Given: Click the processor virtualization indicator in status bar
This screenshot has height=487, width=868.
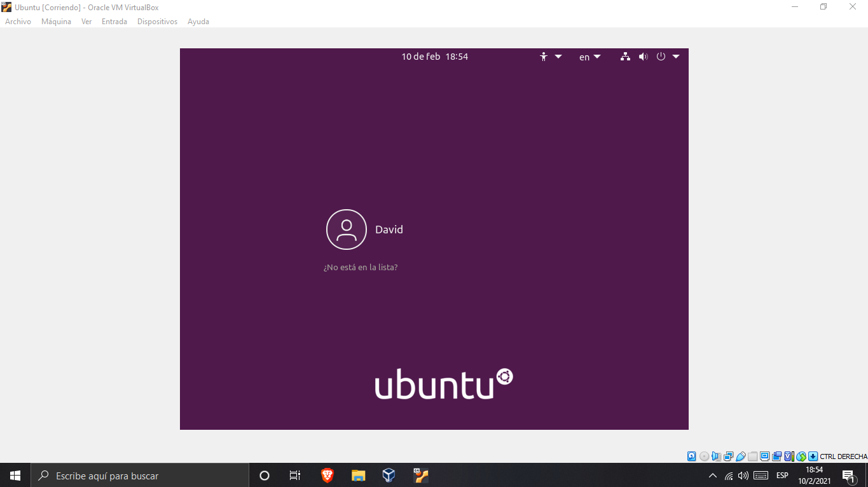Looking at the screenshot, I should (789, 456).
